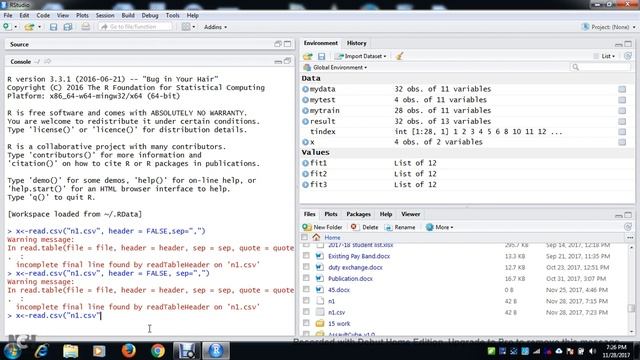Save workspace icon in Environment pane

pos(322,56)
